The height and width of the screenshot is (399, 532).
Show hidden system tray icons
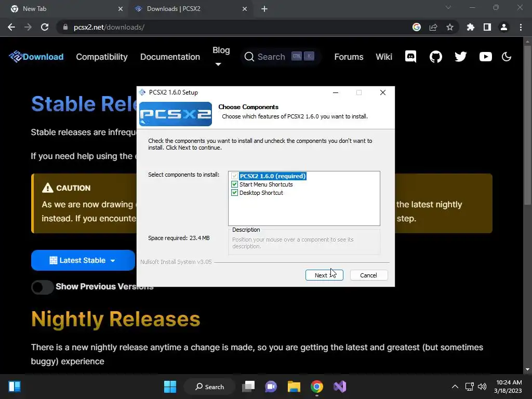point(455,387)
